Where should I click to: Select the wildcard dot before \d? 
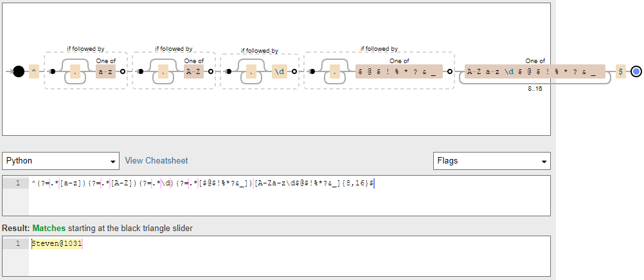(251, 71)
